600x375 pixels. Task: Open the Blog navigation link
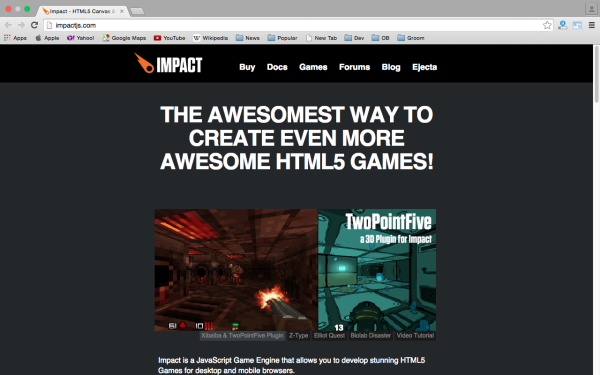(391, 67)
